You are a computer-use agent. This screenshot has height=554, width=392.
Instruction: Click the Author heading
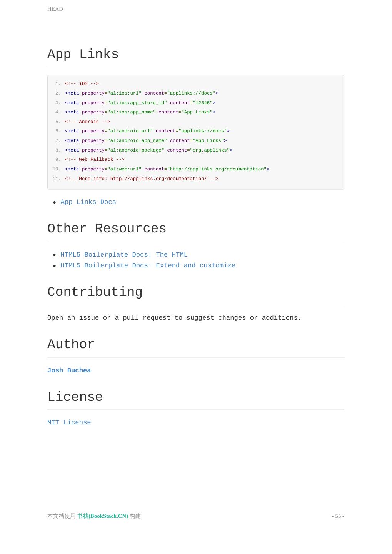71,344
